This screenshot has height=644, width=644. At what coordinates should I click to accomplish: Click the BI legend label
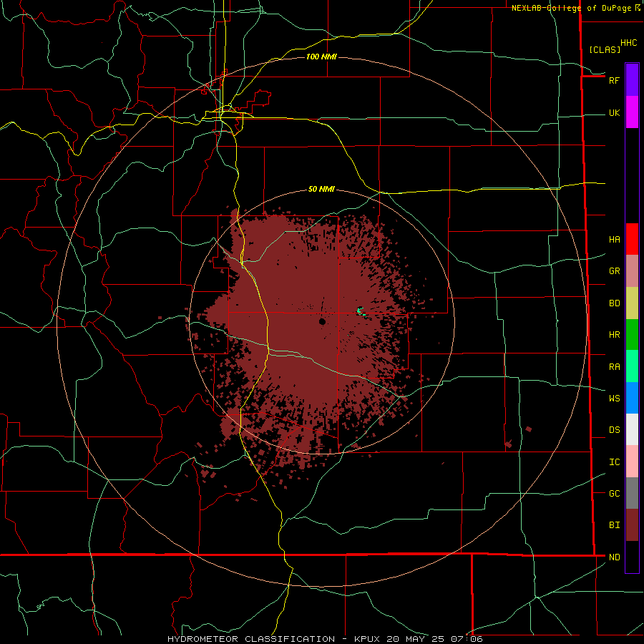(x=614, y=525)
